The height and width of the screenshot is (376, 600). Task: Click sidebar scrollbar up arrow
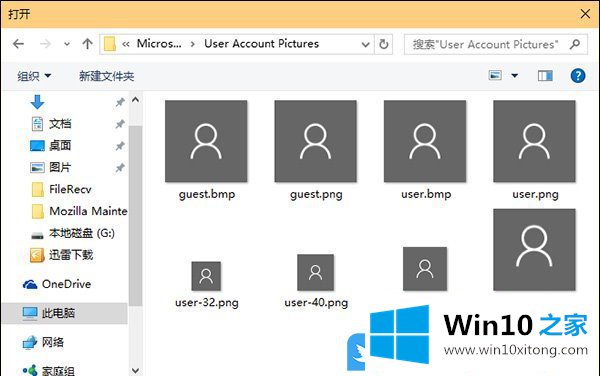(x=135, y=100)
